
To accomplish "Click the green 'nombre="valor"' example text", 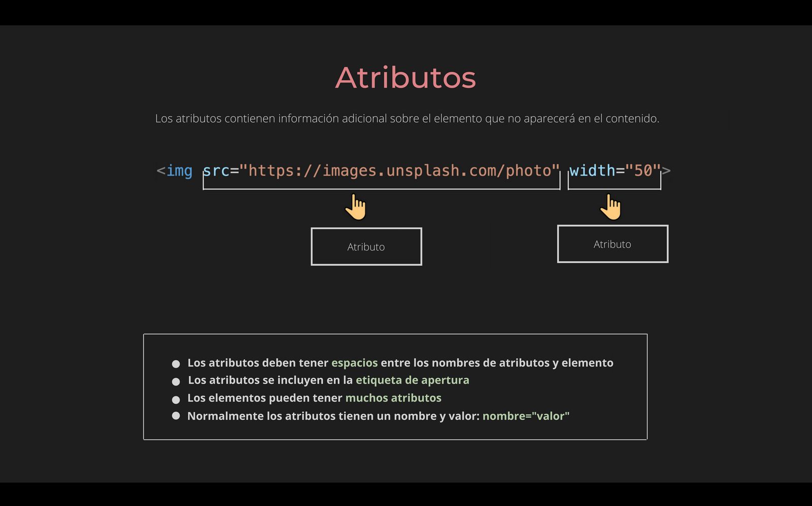I will coord(526,416).
